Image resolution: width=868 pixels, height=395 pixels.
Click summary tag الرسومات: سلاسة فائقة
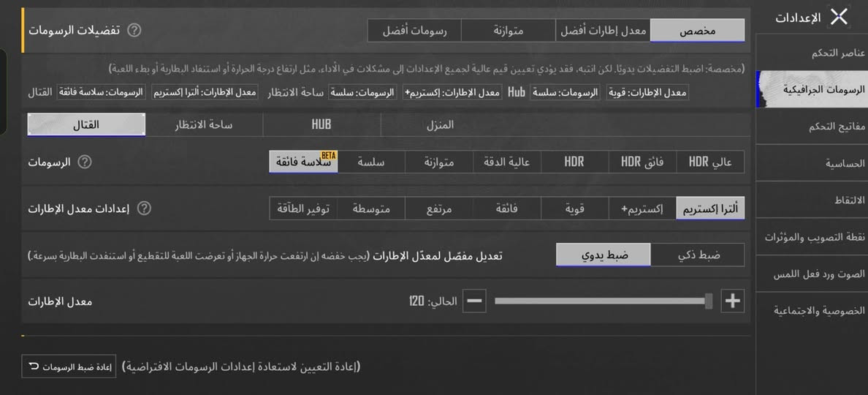coord(102,92)
